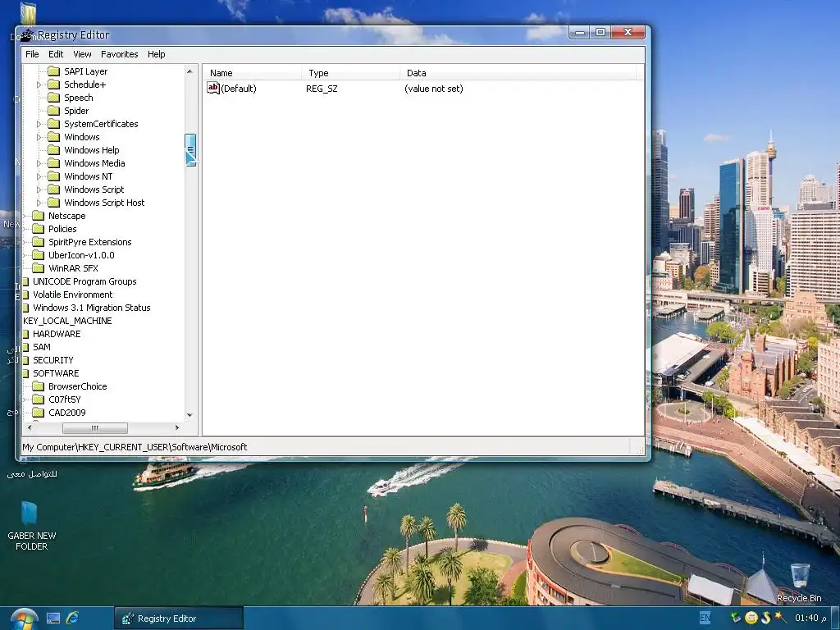
Task: Select the GABER NEW FOLDER desktop icon
Action: [31, 526]
